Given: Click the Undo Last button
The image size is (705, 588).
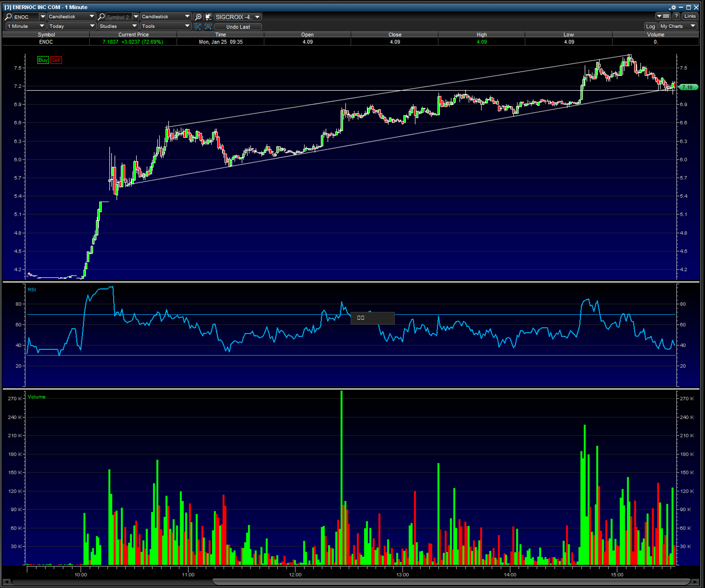Looking at the screenshot, I should (x=238, y=27).
